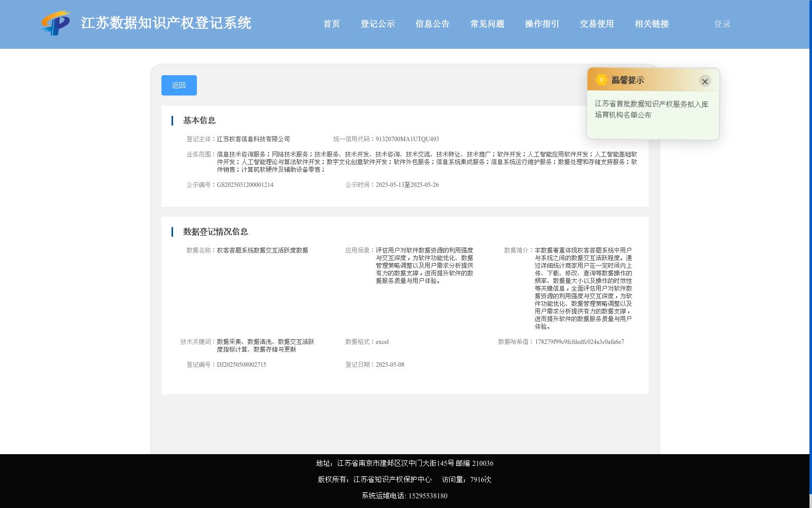Click registration number DJ20250508002715
812x508 pixels.
[242, 365]
